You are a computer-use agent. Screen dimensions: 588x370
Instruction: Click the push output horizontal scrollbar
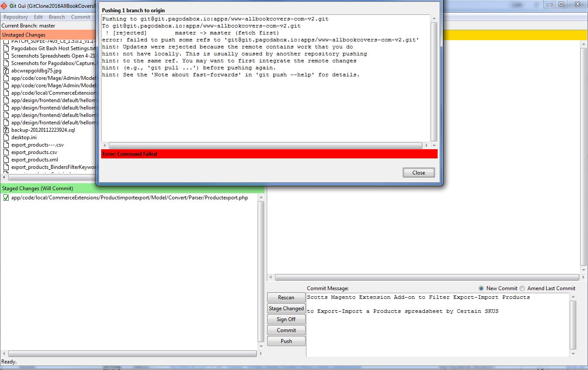[266, 145]
